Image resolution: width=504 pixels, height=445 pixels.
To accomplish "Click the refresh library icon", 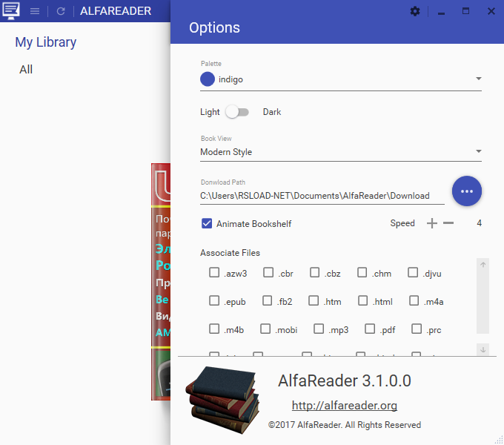I will tap(61, 11).
